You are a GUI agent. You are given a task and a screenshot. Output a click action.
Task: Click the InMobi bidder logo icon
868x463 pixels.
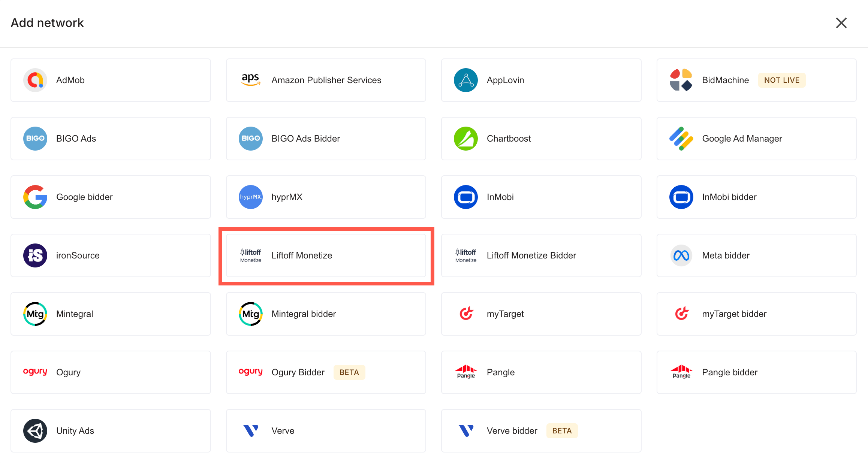[x=681, y=197]
